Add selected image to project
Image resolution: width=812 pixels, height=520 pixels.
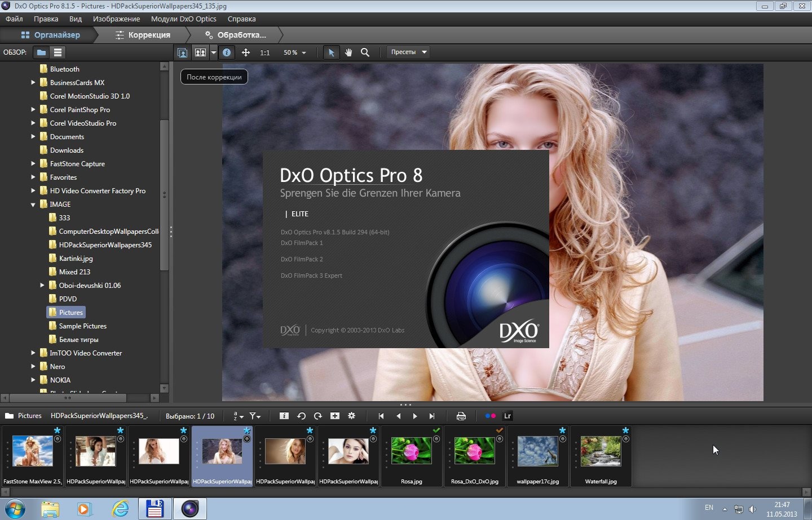coord(335,416)
